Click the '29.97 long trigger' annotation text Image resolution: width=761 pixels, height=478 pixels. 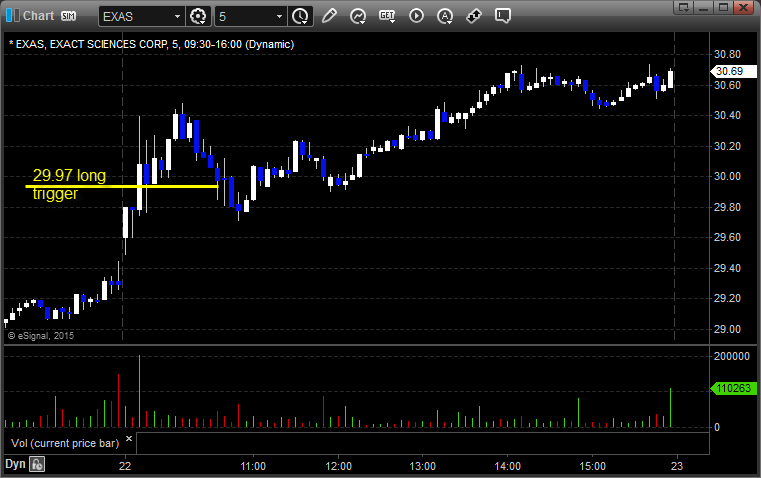pos(69,184)
